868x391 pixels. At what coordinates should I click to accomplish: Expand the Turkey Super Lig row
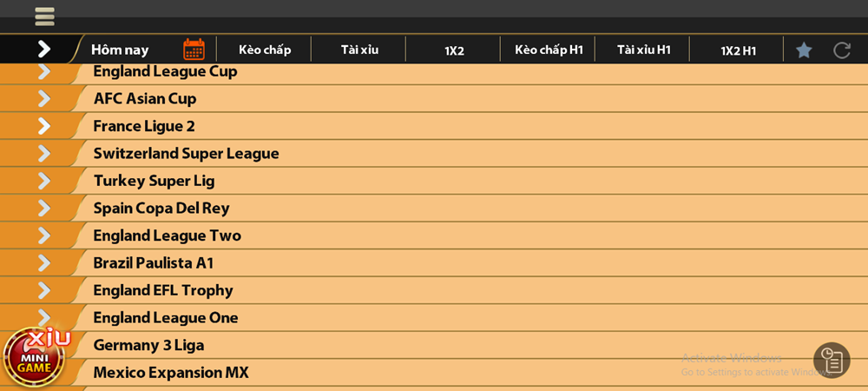tap(44, 181)
